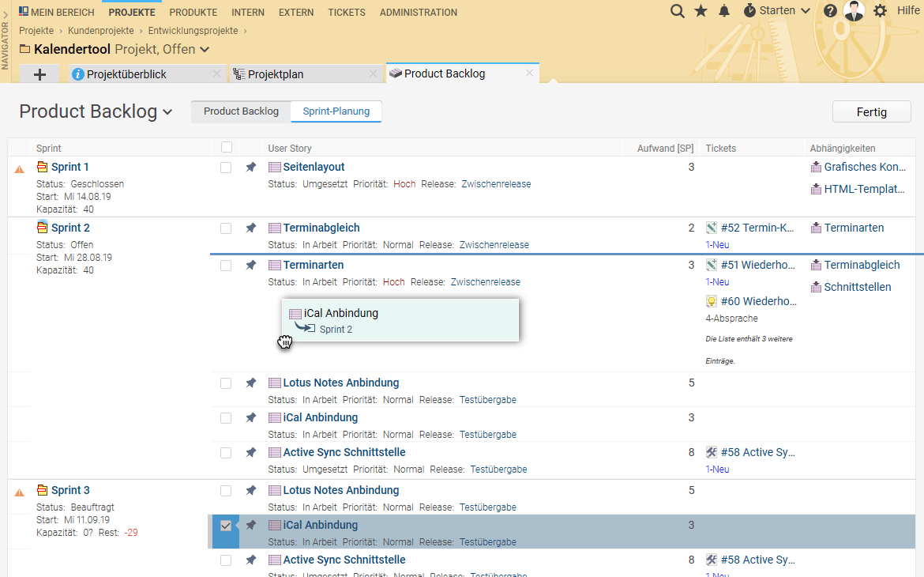Open the settings gear icon
Image resolution: width=924 pixels, height=577 pixels.
(x=880, y=11)
